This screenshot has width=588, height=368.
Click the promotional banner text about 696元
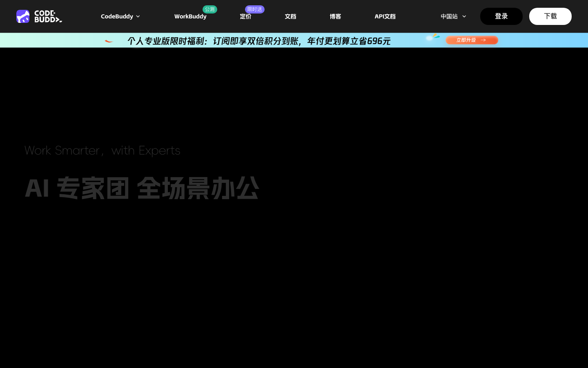click(259, 41)
